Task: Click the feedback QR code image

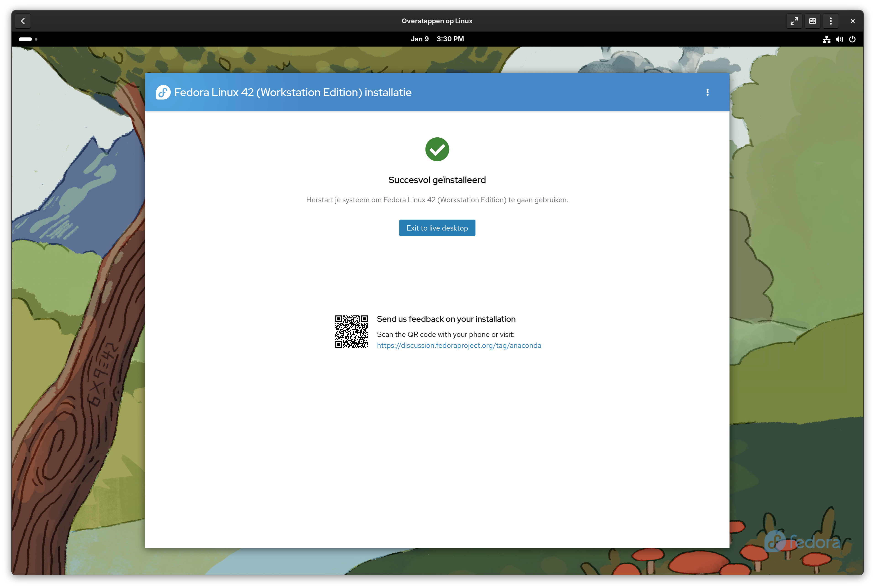Action: pos(351,332)
